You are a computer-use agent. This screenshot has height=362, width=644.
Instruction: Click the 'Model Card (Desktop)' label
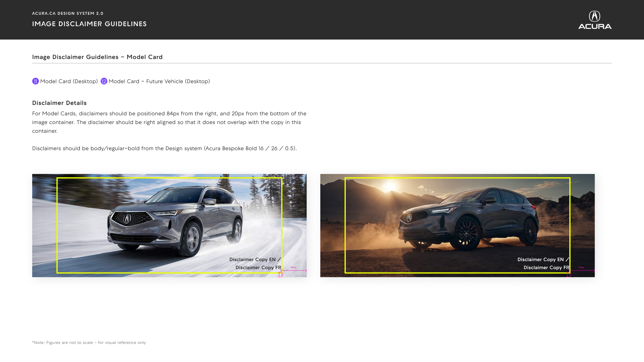tap(69, 81)
